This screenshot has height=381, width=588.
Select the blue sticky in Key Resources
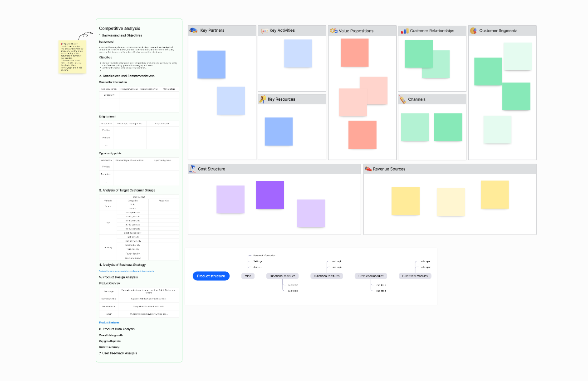279,132
